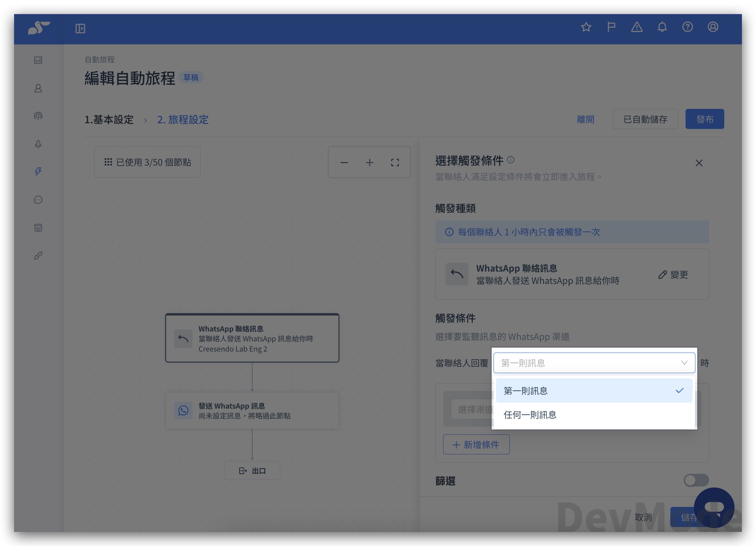756x546 pixels.
Task: Select the 發送 WhatsApp 訊息 node
Action: coord(252,410)
